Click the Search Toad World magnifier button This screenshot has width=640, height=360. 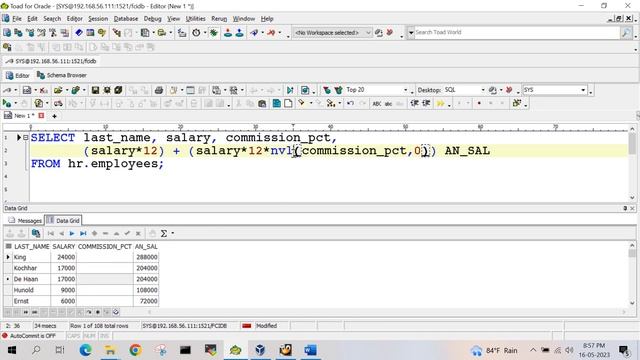tap(626, 32)
